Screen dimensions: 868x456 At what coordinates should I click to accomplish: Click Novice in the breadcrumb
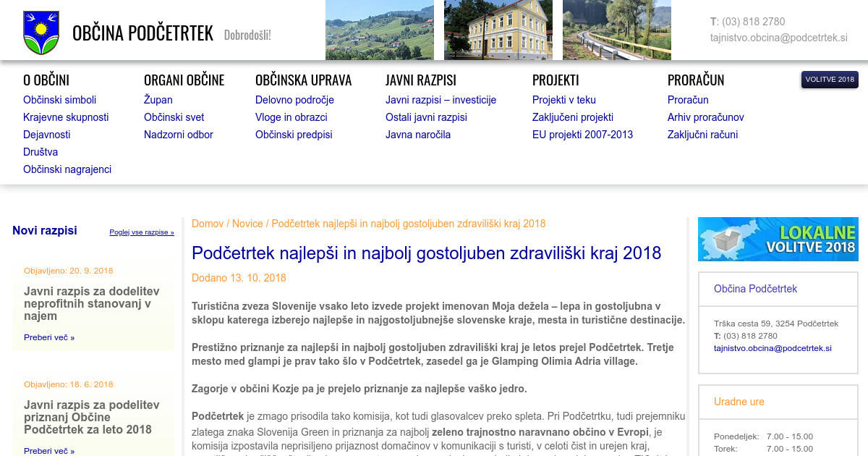pos(247,224)
